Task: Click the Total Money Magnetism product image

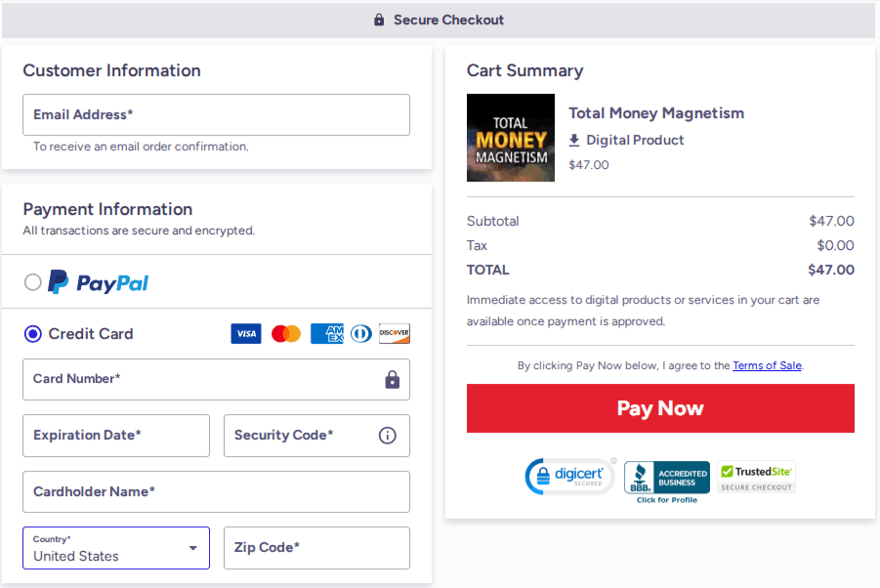Action: coord(510,138)
